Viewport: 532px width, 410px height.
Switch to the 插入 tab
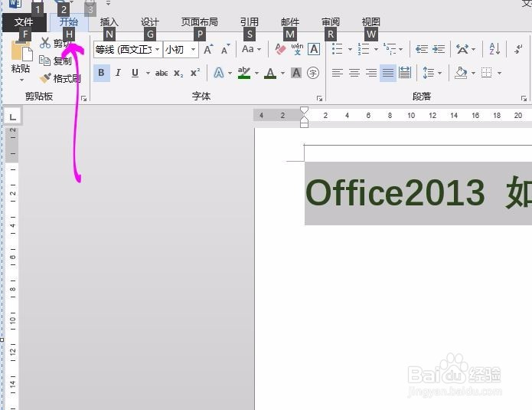point(109,22)
